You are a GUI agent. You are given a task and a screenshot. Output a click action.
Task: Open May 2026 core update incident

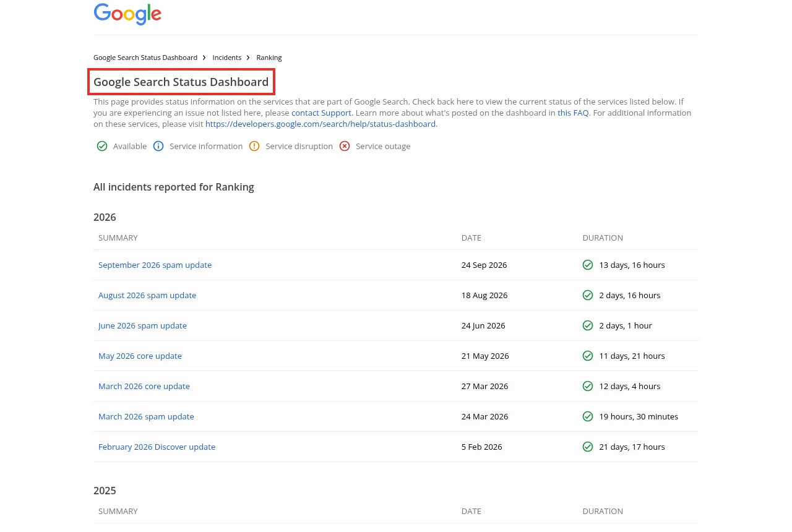click(140, 356)
